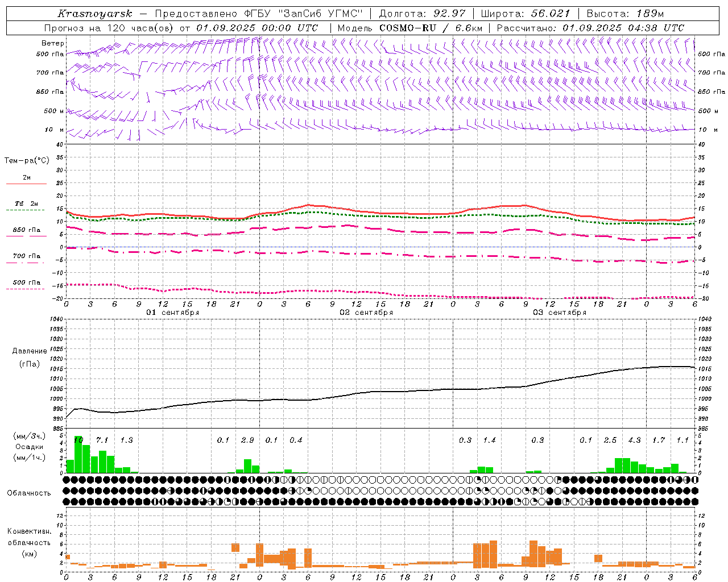Select the Долгота: 92.97 longitude value

422,14
